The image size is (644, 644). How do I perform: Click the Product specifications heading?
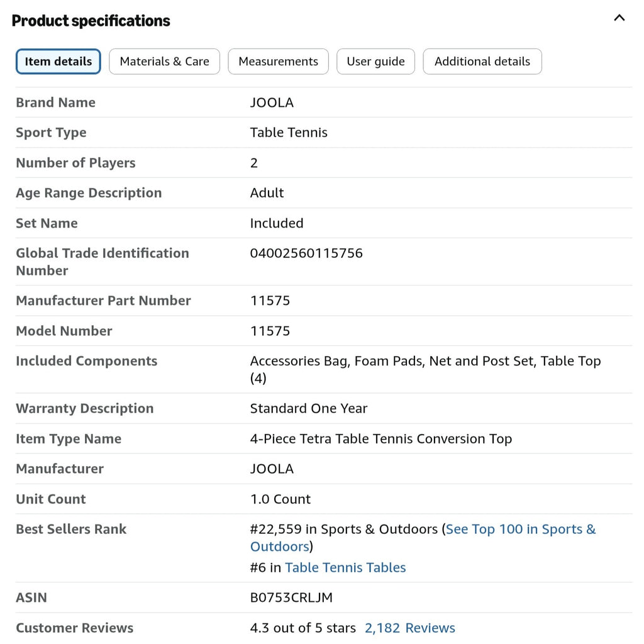pos(91,21)
